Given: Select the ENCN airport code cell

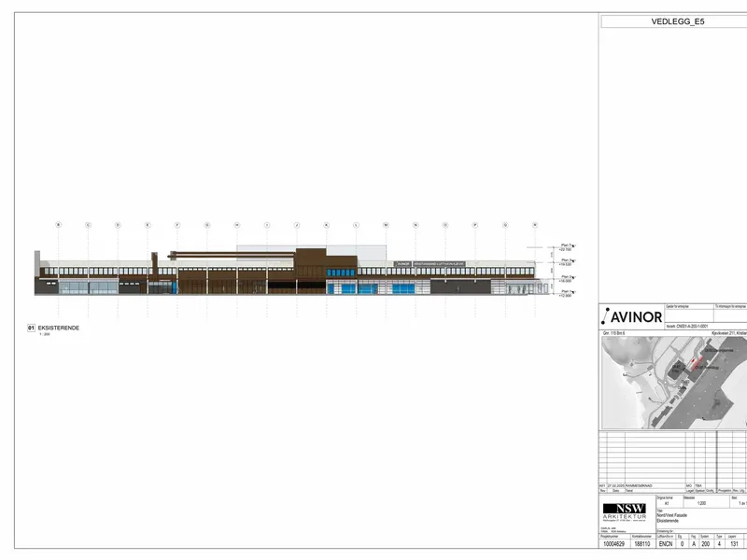Looking at the screenshot, I should pos(666,544).
